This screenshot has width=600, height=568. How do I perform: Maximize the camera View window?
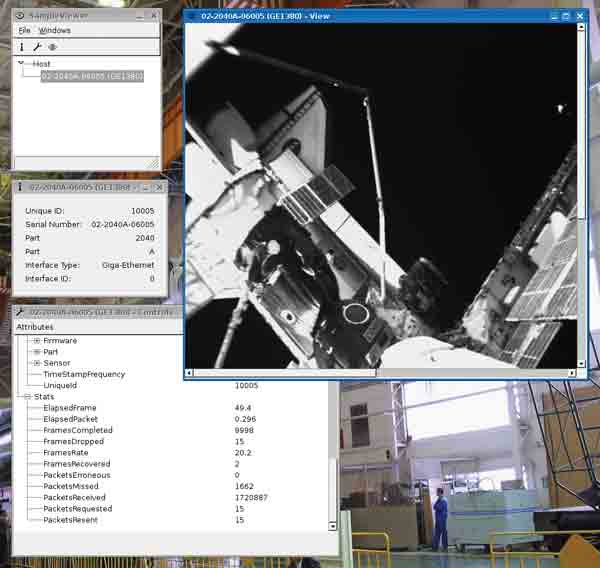[x=566, y=16]
